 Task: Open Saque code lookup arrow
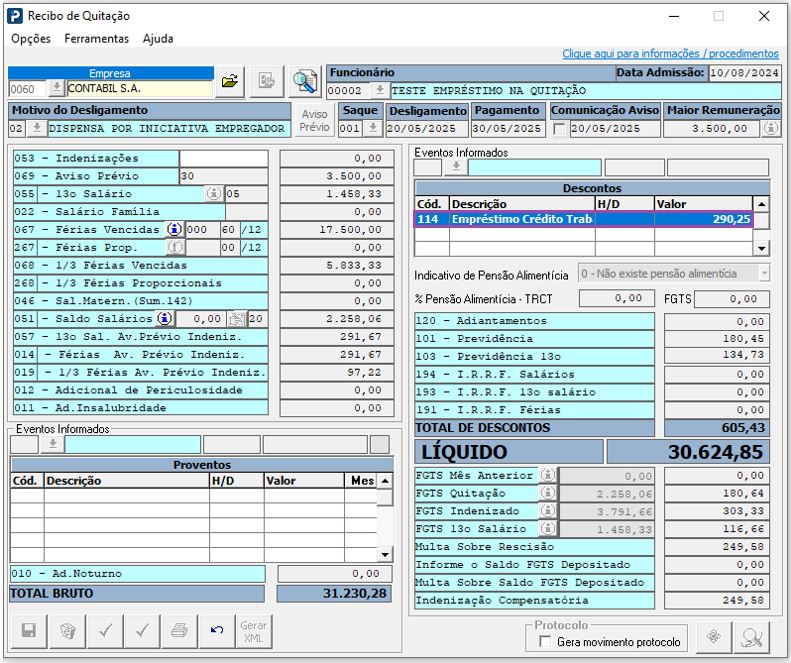click(373, 128)
